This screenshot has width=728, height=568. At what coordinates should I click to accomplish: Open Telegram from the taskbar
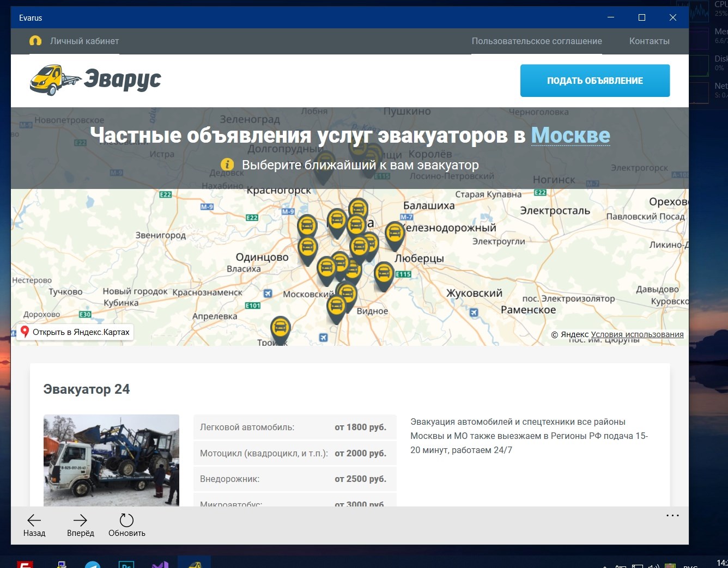point(93,565)
